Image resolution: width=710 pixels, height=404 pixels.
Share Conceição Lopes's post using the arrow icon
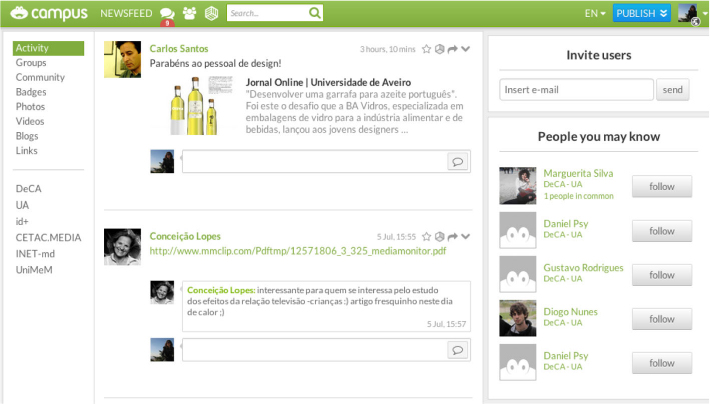click(452, 237)
